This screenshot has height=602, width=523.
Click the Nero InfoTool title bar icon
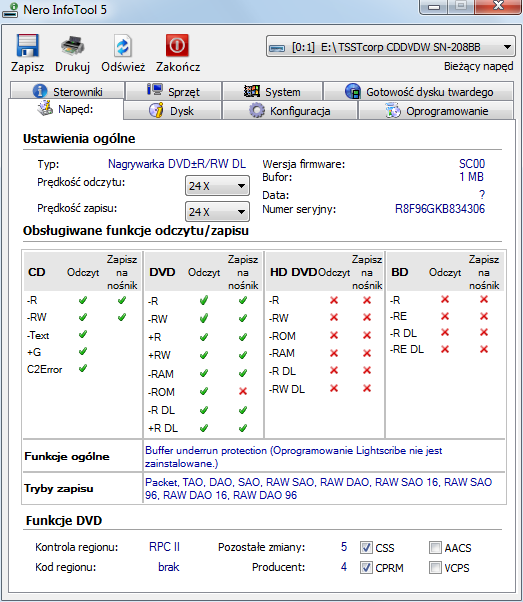point(10,10)
